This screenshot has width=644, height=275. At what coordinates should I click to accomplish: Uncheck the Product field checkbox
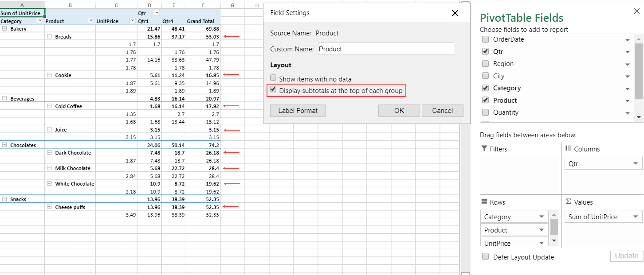[x=486, y=100]
